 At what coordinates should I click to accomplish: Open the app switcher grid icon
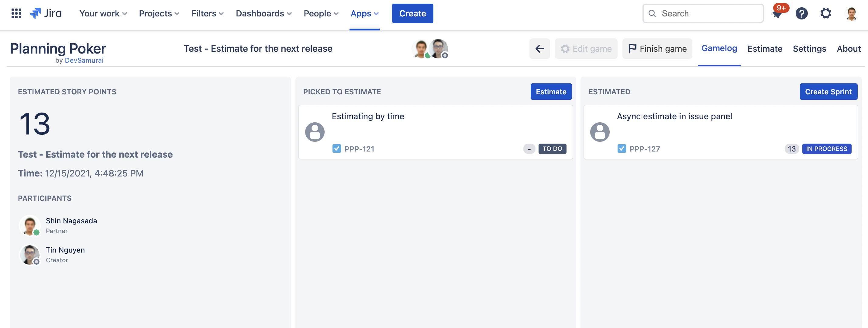pos(16,13)
